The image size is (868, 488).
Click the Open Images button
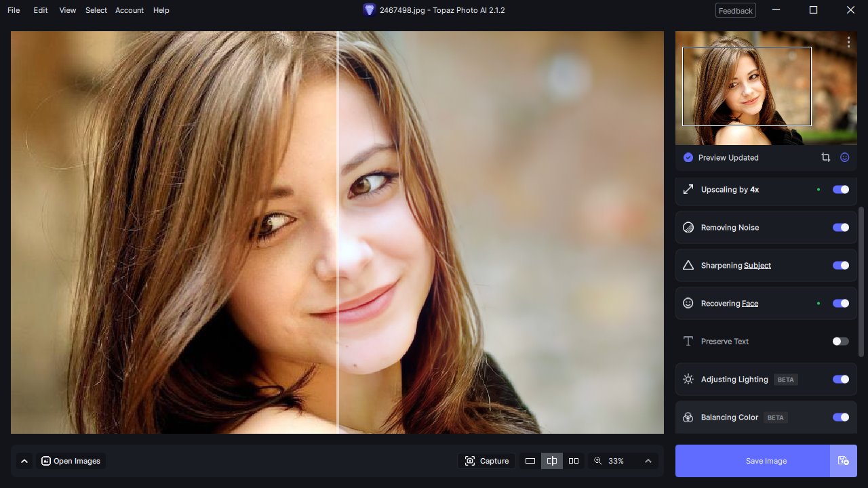71,461
